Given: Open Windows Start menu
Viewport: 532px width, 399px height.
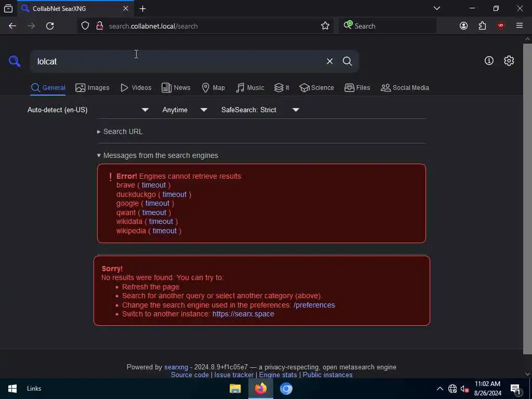Looking at the screenshot, I should [x=12, y=389].
